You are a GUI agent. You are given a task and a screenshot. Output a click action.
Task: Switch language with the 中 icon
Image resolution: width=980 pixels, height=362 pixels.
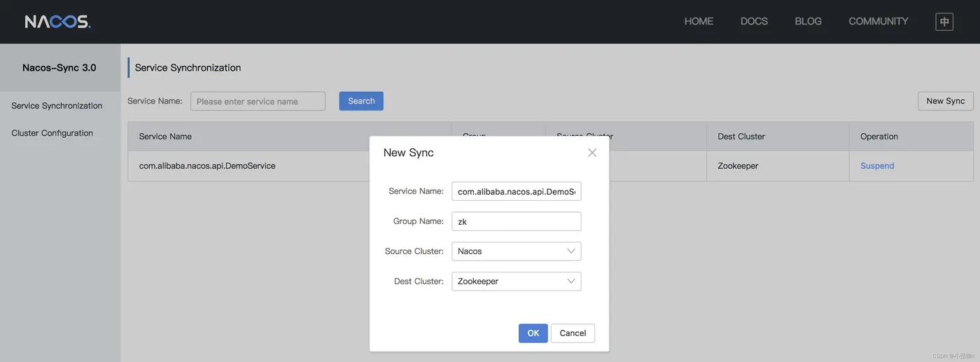(944, 22)
